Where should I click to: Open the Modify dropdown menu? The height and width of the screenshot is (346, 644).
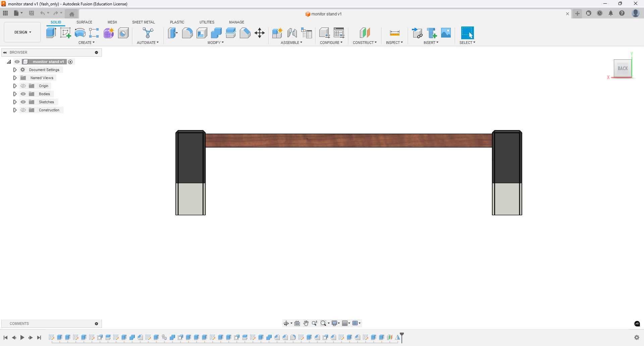coord(216,43)
